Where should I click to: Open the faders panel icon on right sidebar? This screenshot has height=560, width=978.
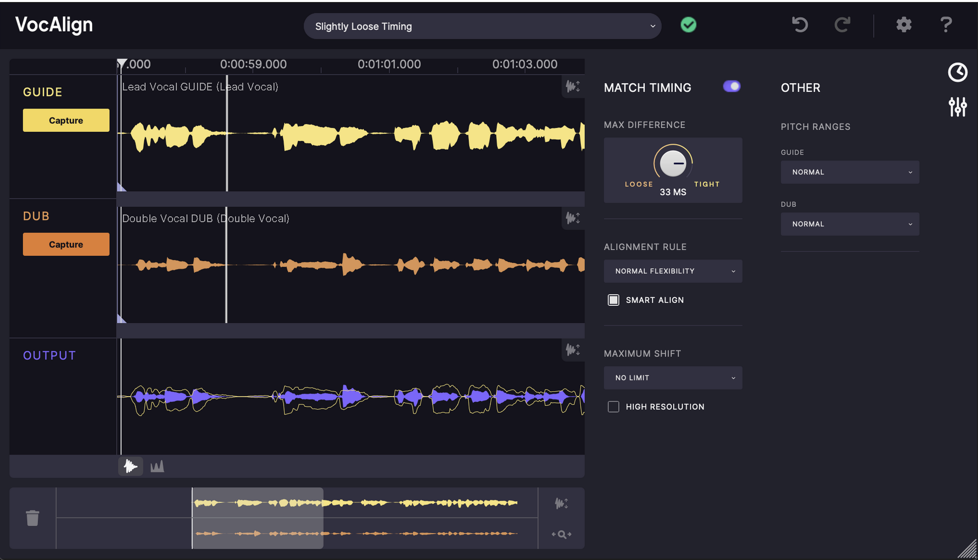pyautogui.click(x=958, y=107)
